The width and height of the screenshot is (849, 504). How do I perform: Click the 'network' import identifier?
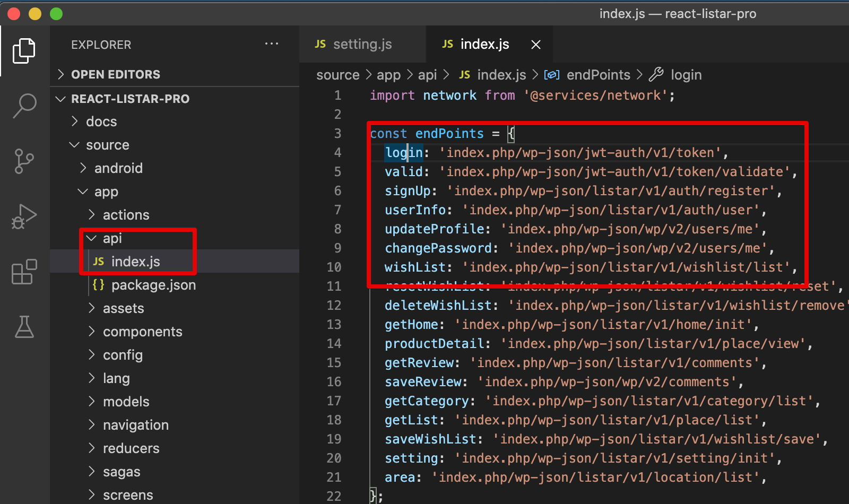449,95
